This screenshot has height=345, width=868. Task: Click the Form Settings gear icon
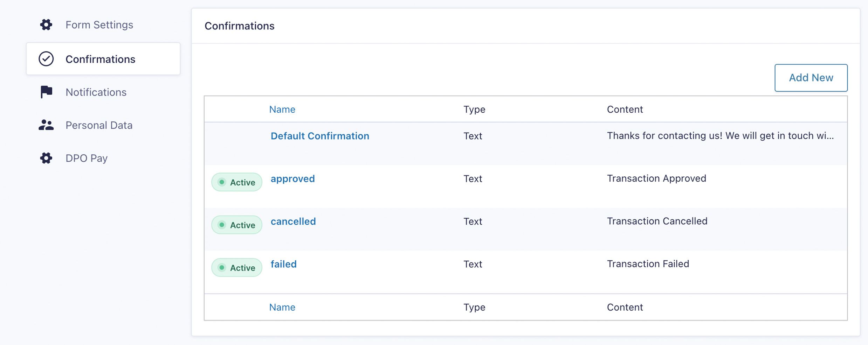coord(46,25)
